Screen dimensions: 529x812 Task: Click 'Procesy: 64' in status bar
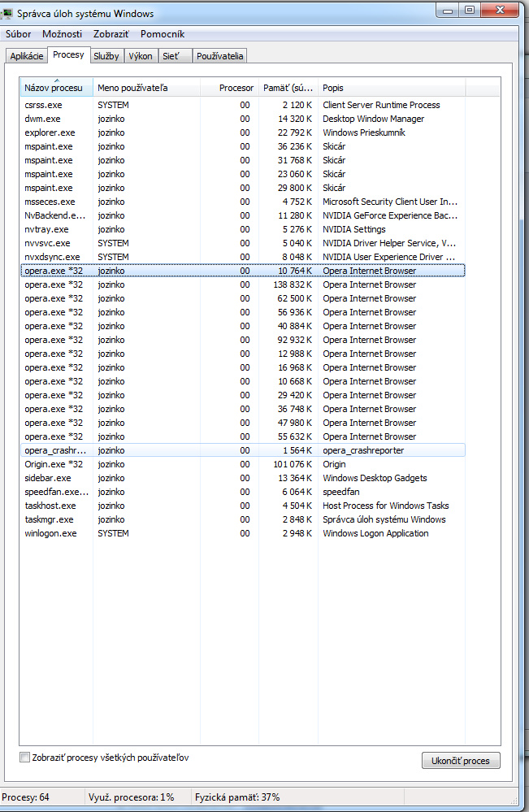(x=25, y=797)
